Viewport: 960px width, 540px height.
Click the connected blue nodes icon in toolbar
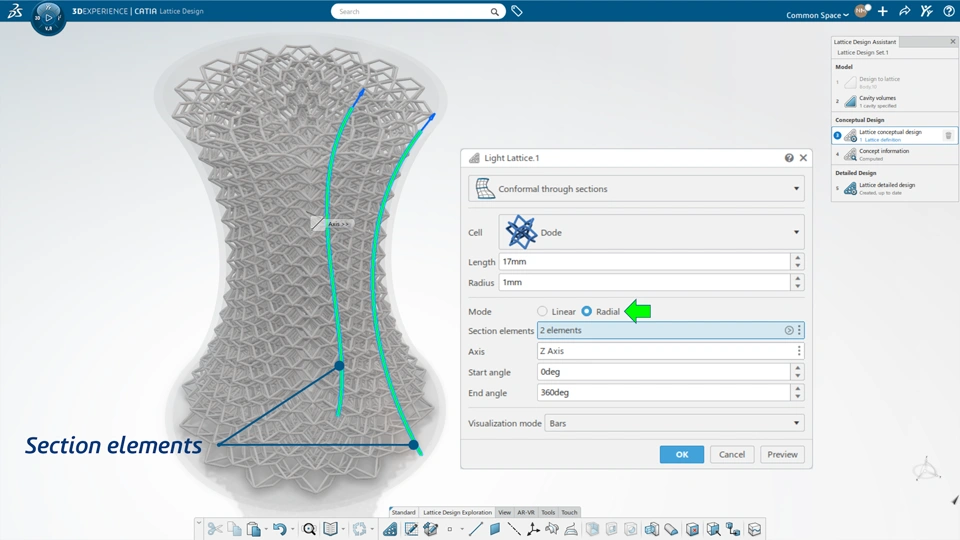coord(733,529)
